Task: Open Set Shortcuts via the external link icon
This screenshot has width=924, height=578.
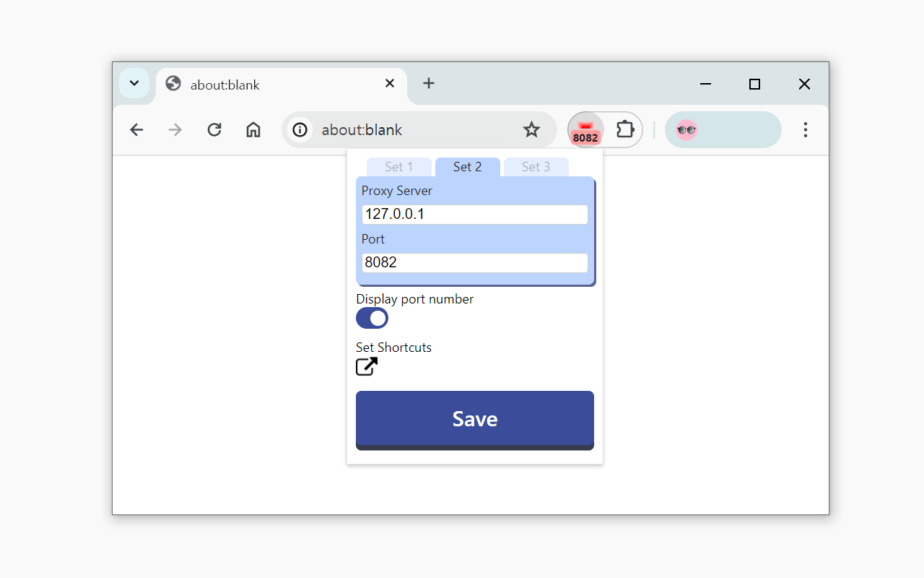Action: click(x=366, y=366)
